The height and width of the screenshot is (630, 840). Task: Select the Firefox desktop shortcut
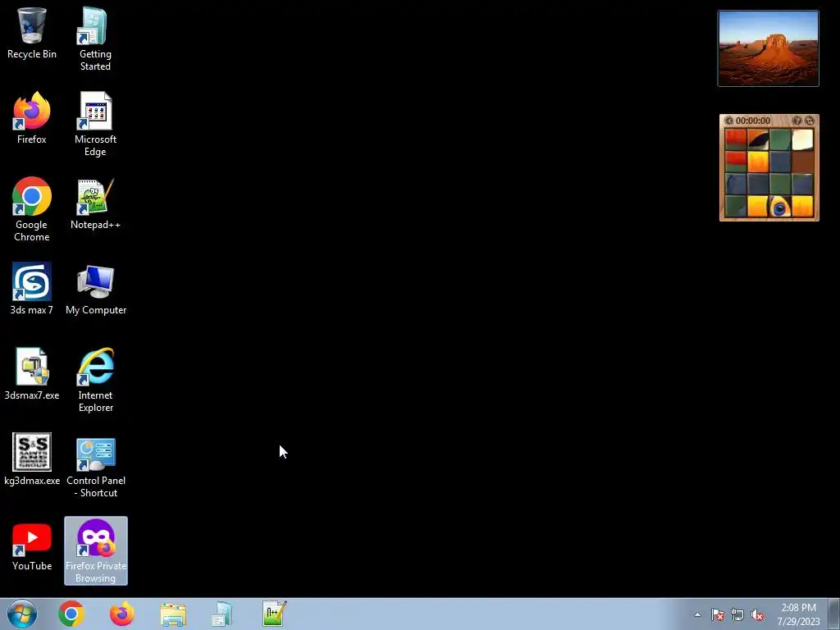point(32,118)
